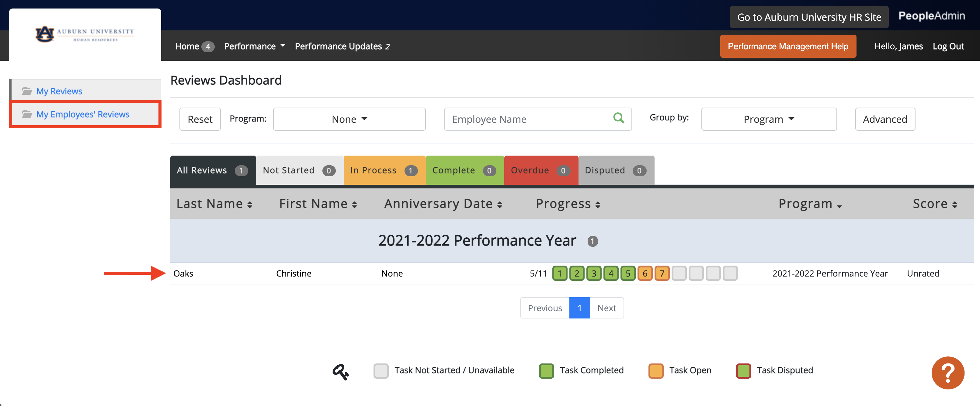This screenshot has height=406, width=980.
Task: Open task step 2 in Oaks progress
Action: [577, 273]
